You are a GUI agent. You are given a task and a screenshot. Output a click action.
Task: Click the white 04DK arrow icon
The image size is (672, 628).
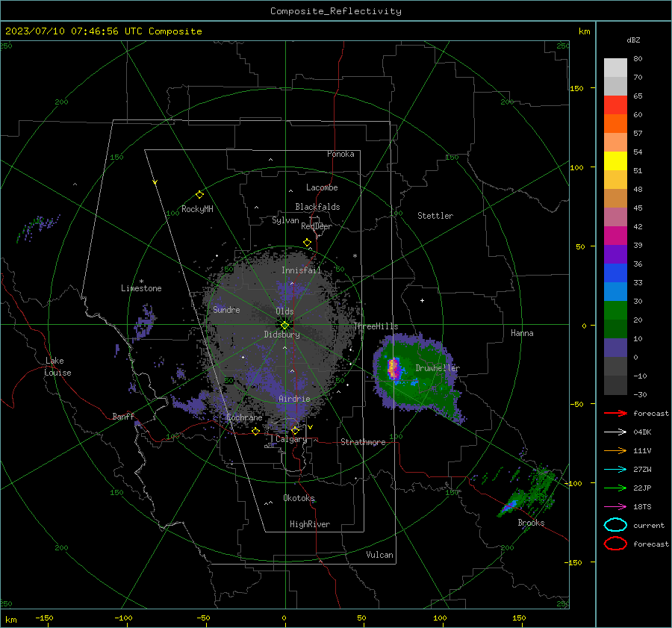point(615,432)
